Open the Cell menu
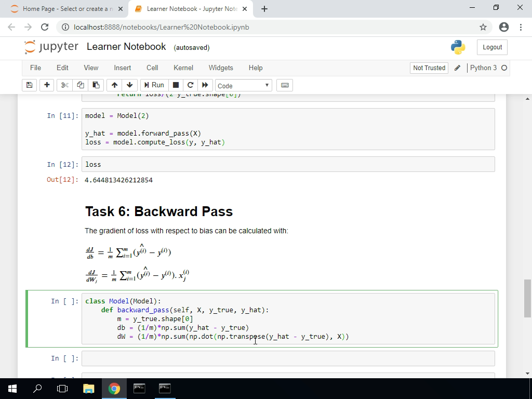Viewport: 532px width, 399px height. point(152,68)
